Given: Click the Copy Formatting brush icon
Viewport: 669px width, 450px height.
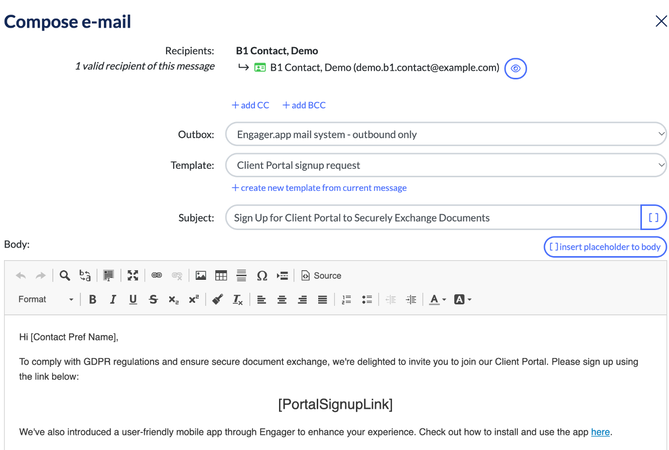Looking at the screenshot, I should pyautogui.click(x=218, y=299).
